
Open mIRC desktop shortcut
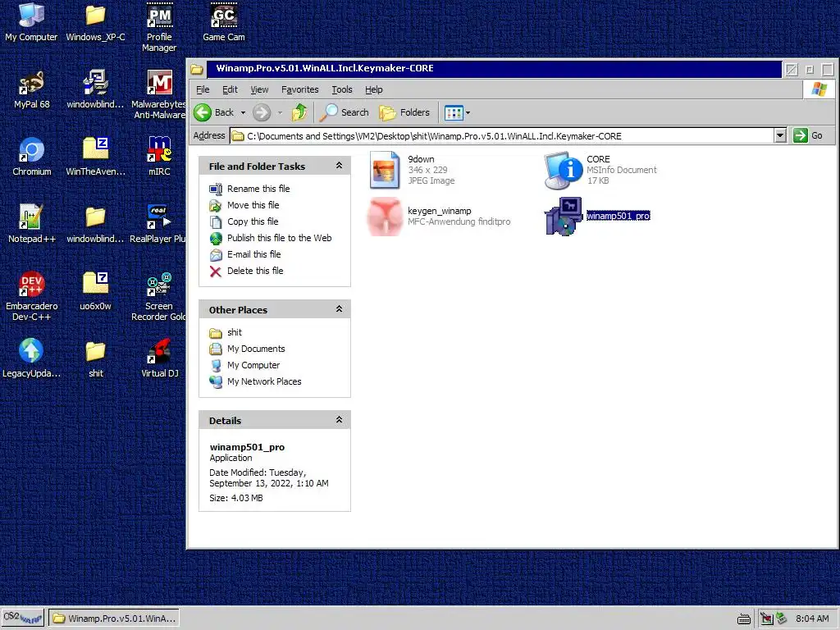click(x=159, y=157)
